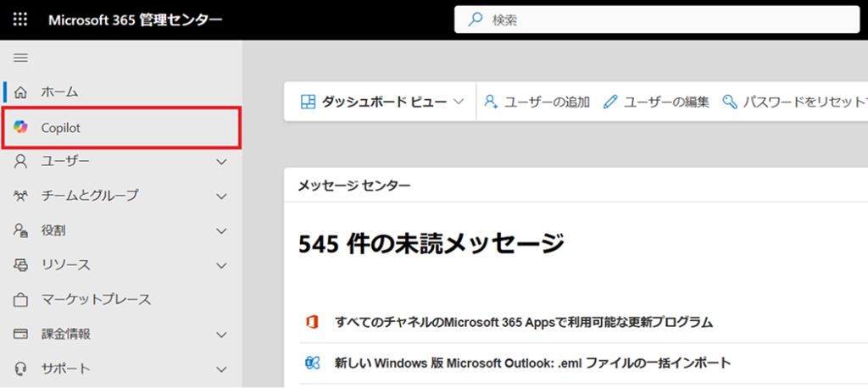This screenshot has height=388, width=868.
Task: Open the Outlook .eml import message
Action: pos(533,363)
